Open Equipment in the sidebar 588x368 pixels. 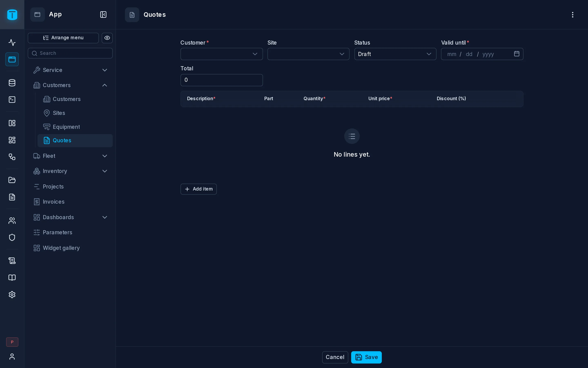(75, 127)
